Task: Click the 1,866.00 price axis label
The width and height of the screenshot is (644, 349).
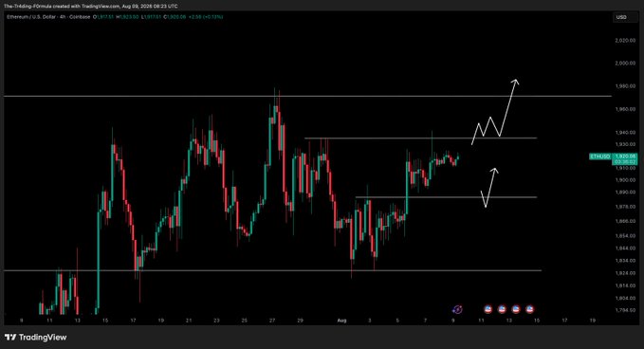Action: (x=625, y=221)
